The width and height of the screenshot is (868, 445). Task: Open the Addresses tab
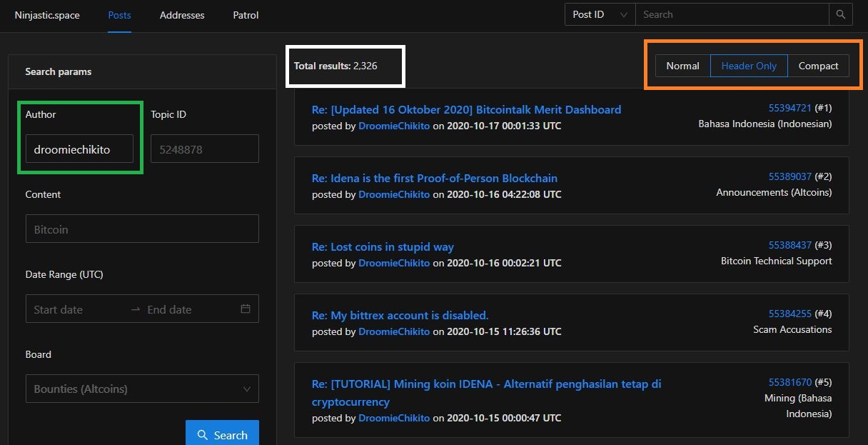[x=182, y=15]
